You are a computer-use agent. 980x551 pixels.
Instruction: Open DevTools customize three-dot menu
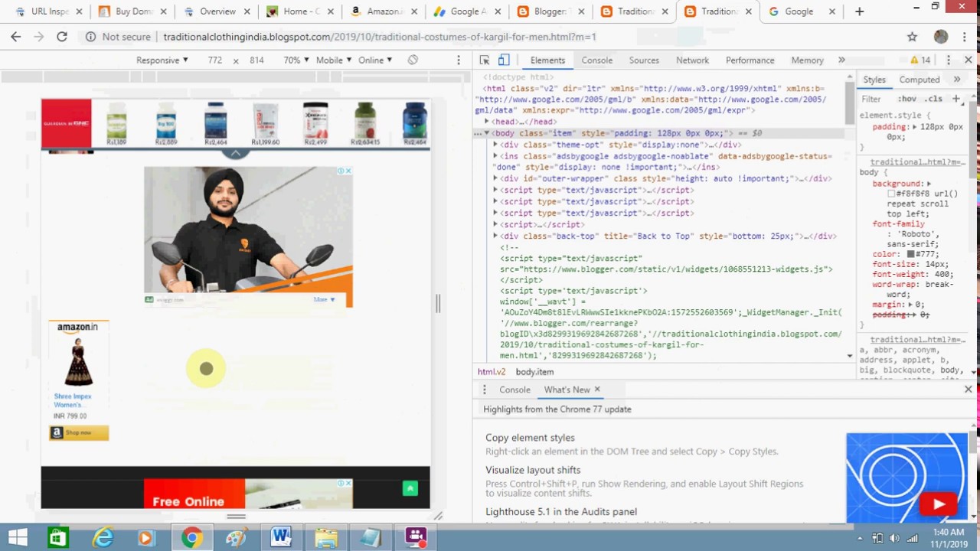pos(948,60)
